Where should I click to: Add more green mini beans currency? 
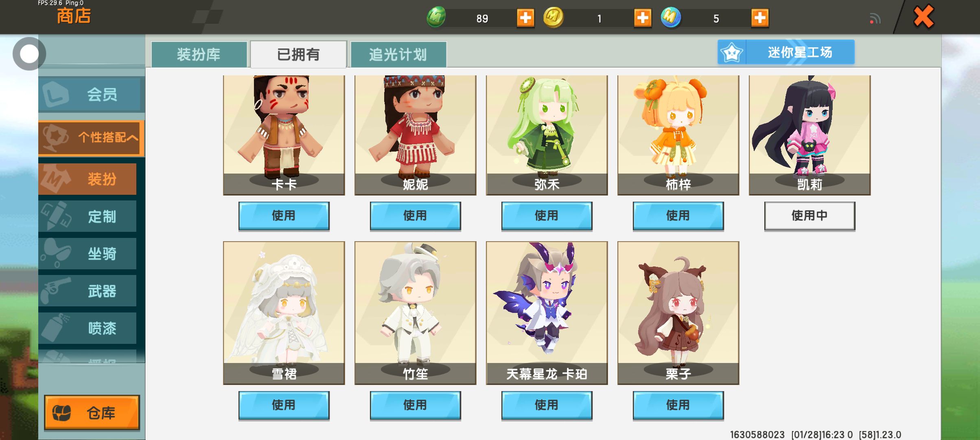[x=525, y=18]
